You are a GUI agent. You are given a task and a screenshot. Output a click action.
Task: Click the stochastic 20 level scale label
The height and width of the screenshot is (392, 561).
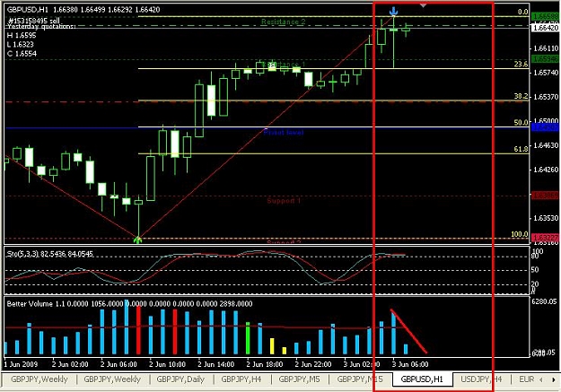tap(535, 284)
